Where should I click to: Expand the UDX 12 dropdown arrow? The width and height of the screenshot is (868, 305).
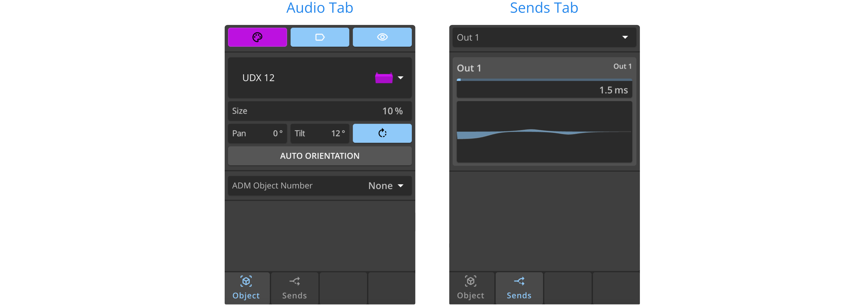click(401, 78)
